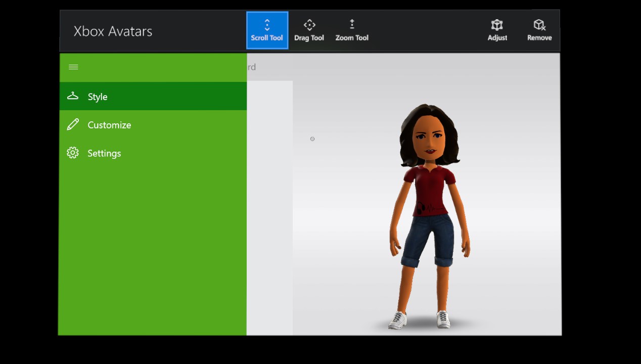Screen dimensions: 641x364
Task: Click the Remove button
Action: [x=539, y=30]
